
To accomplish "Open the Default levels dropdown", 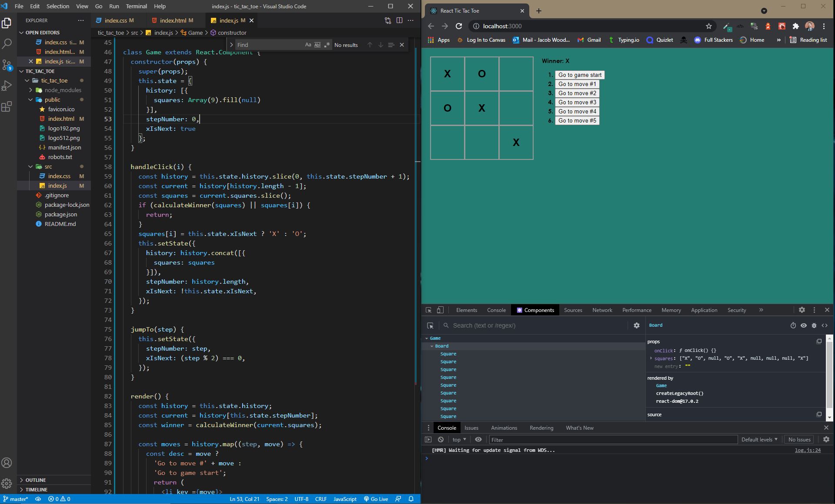I will [x=759, y=440].
